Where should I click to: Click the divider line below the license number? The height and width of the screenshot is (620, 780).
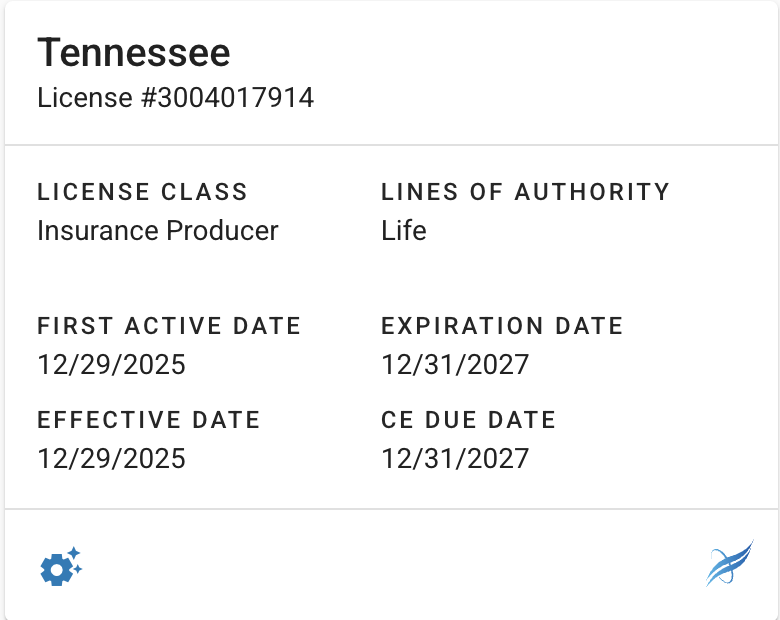[x=390, y=146]
